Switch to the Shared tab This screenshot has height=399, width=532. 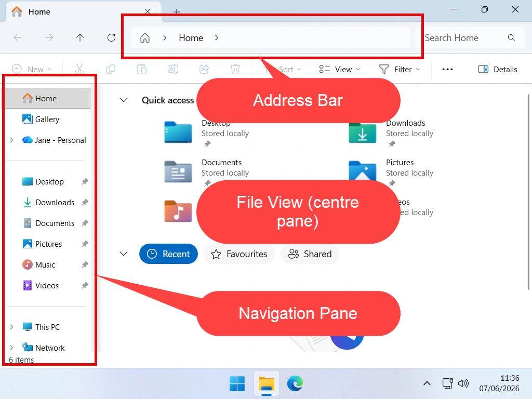click(310, 254)
